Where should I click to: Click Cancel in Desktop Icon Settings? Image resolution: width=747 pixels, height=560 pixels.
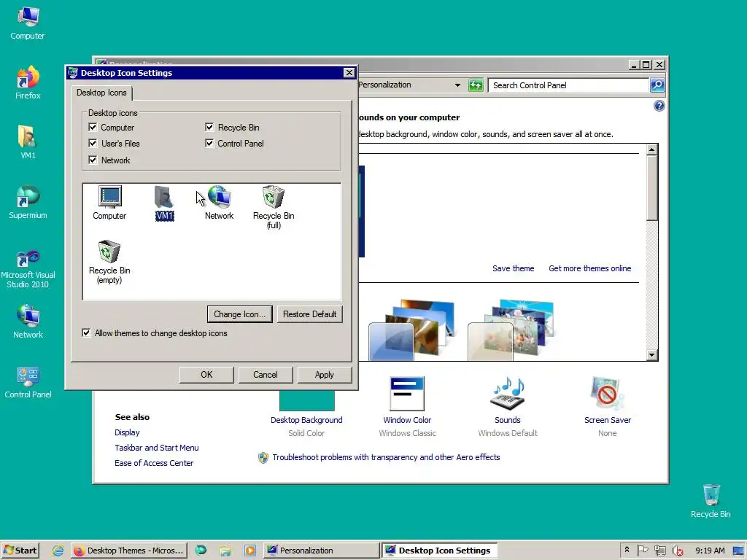click(266, 375)
